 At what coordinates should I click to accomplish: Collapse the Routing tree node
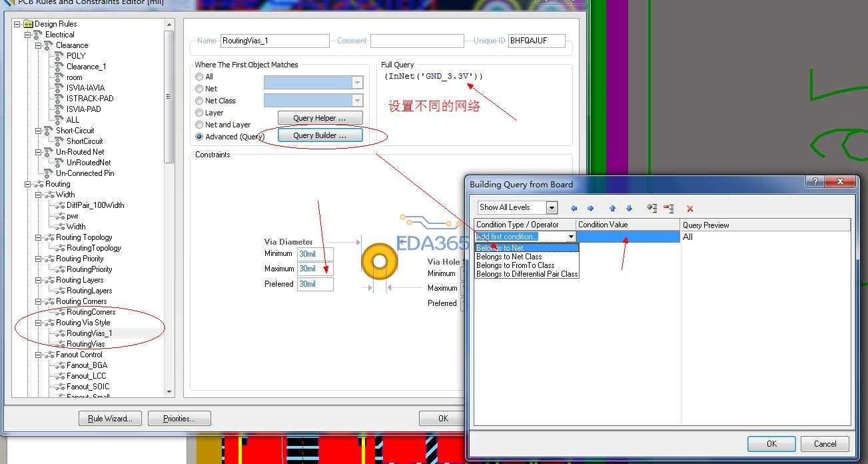28,184
